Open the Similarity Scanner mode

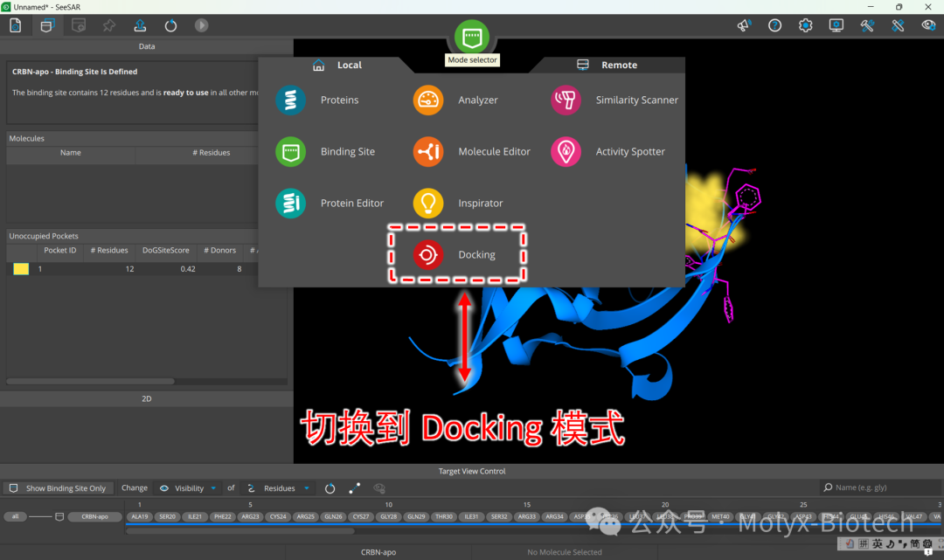tap(614, 100)
